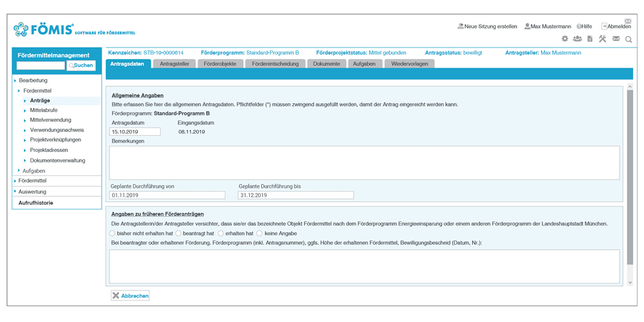
Task: Focus the sidebar search input field
Action: click(x=41, y=65)
